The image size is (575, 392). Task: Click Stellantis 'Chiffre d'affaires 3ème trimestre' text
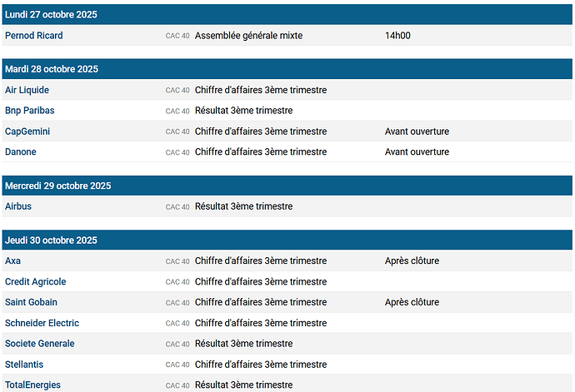[x=261, y=365]
